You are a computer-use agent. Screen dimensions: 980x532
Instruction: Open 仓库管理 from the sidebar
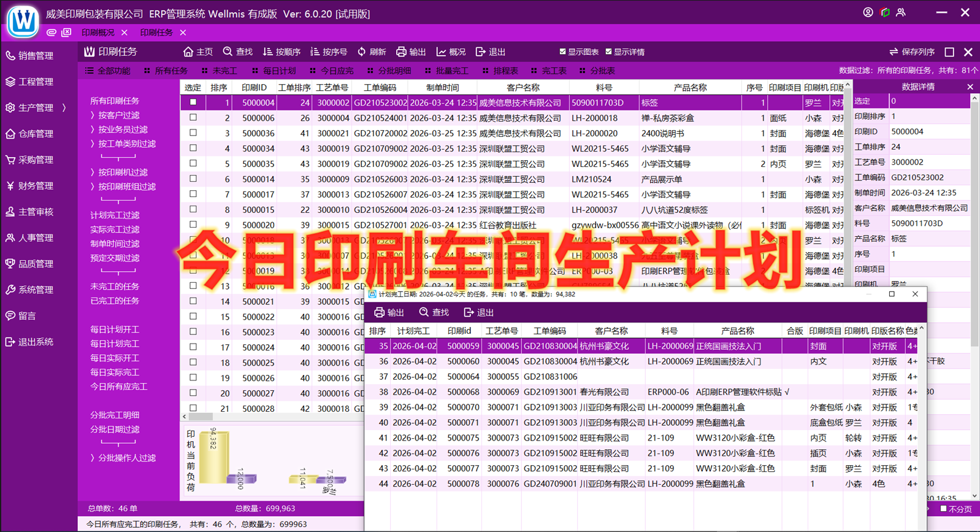pyautogui.click(x=36, y=134)
